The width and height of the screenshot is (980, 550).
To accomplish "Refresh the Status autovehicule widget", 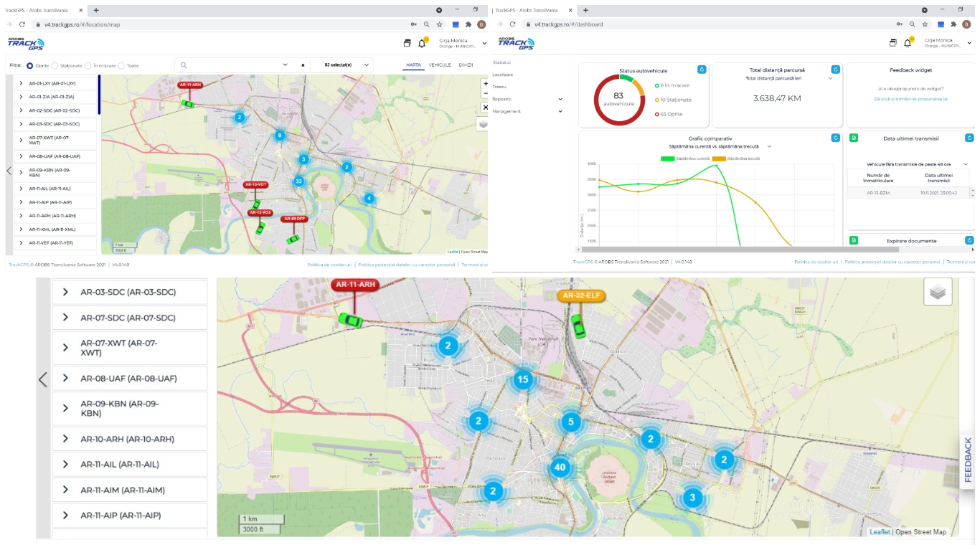I will pyautogui.click(x=702, y=70).
